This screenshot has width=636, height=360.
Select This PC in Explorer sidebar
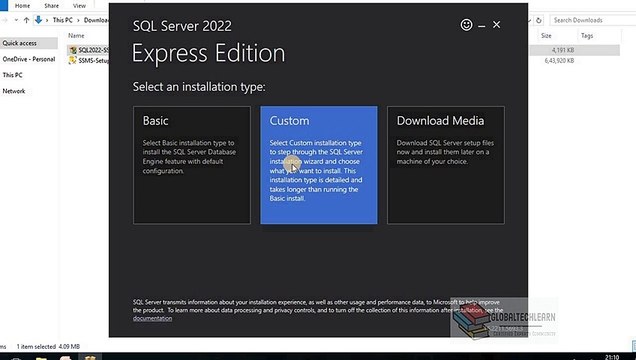pos(13,75)
